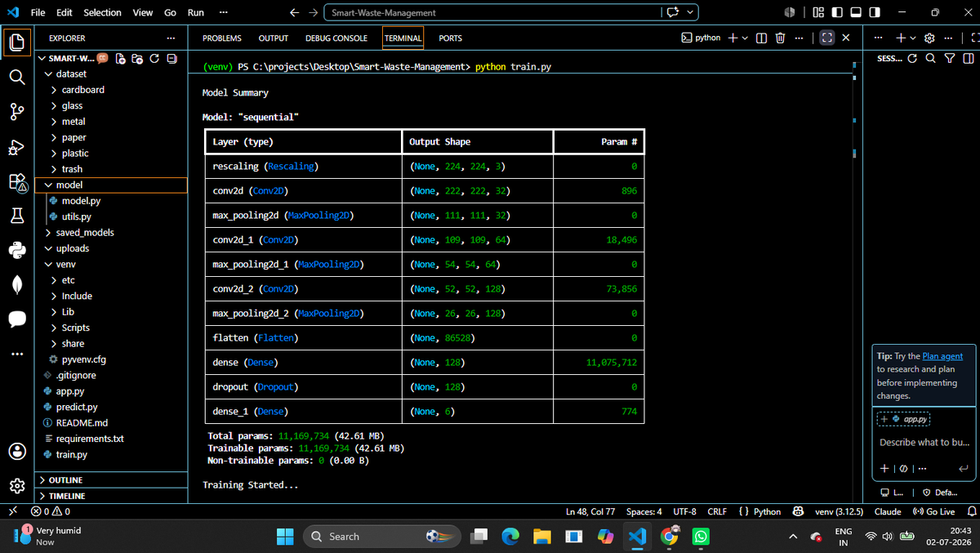Open the chat bubble icon in activity bar

[x=17, y=319]
